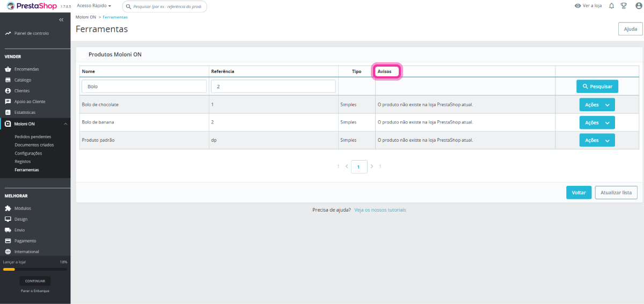644x304 pixels.
Task: Click the eye icon beside Ver a loja
Action: tap(577, 6)
